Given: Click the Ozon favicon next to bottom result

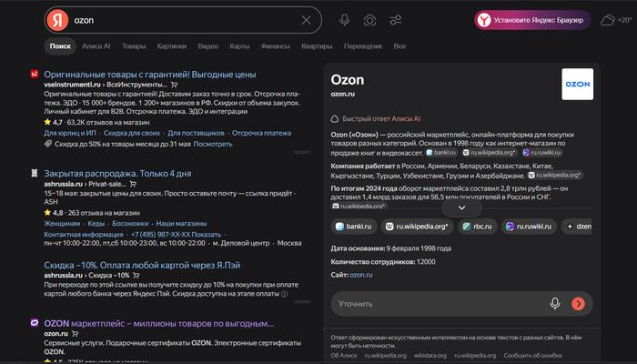Looking at the screenshot, I should coord(35,323).
